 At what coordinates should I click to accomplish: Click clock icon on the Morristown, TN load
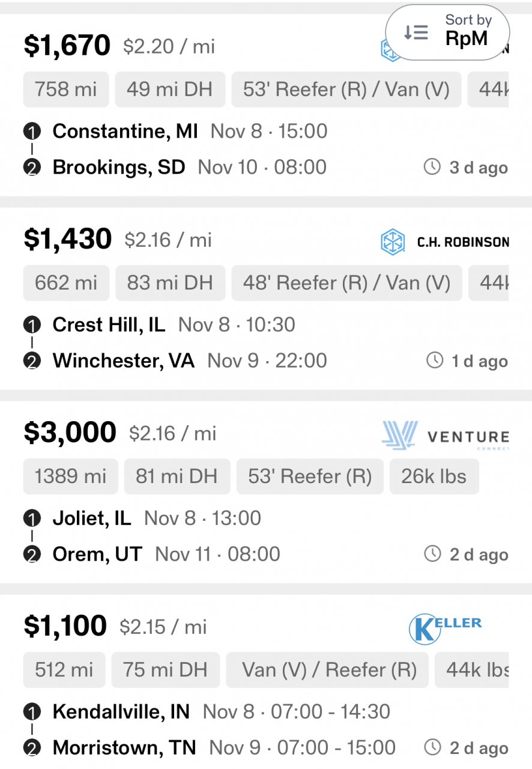(432, 747)
